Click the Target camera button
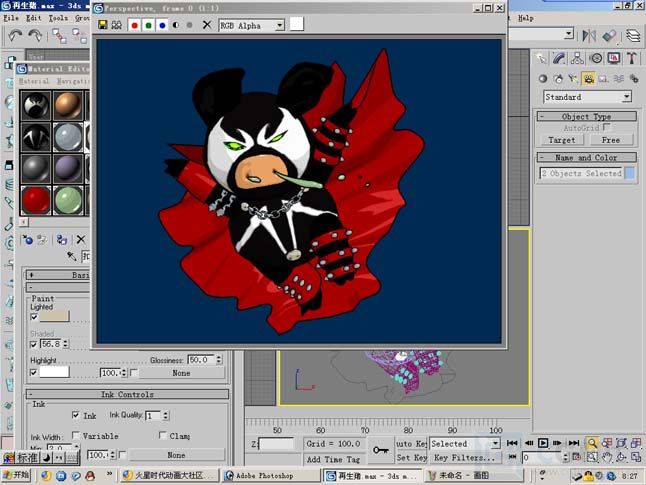The width and height of the screenshot is (646, 485). [562, 140]
